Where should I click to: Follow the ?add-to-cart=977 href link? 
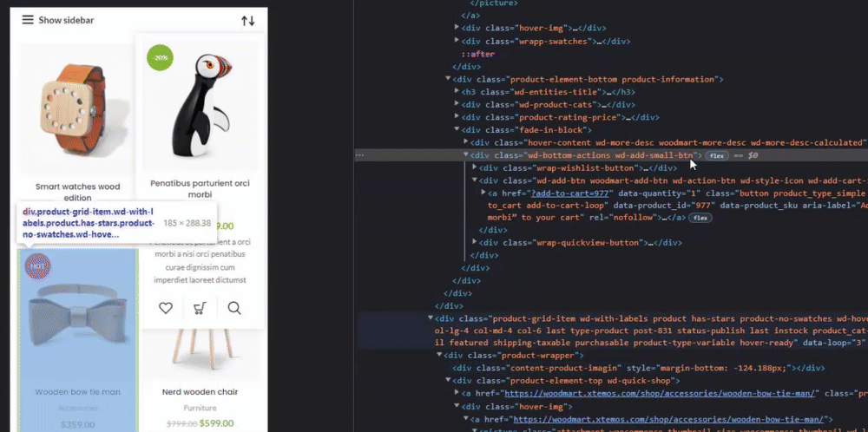point(570,193)
